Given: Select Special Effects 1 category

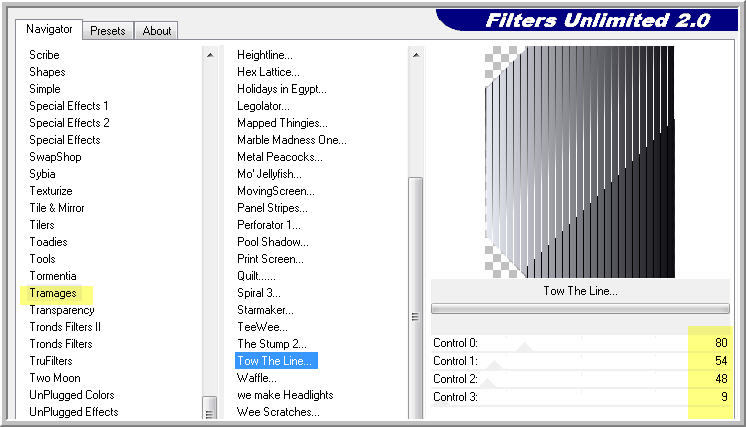Looking at the screenshot, I should [x=69, y=106].
